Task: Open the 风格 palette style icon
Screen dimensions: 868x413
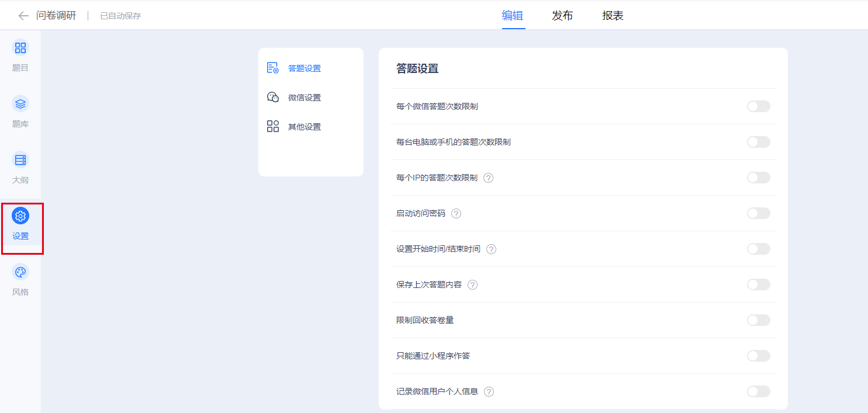Action: (x=20, y=272)
